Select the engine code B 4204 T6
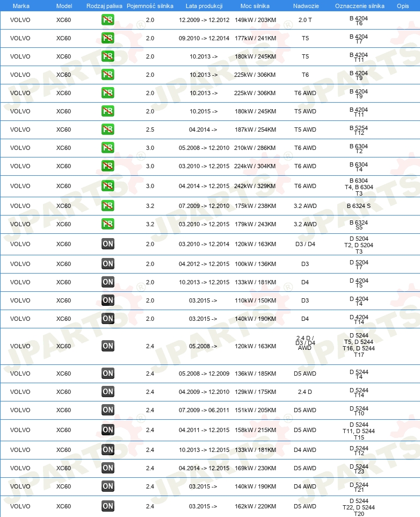 click(x=359, y=21)
